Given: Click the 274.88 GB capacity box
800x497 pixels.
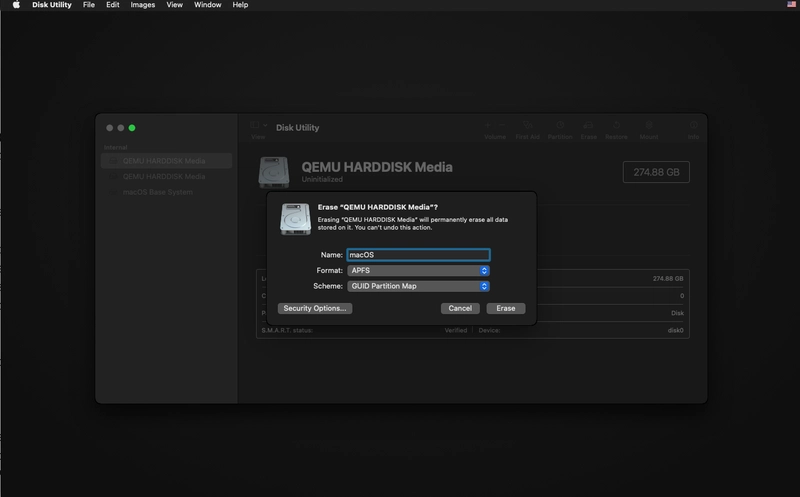Looking at the screenshot, I should [x=656, y=172].
